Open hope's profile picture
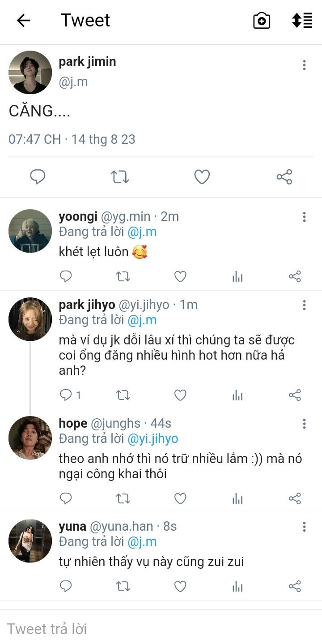Image resolution: width=322 pixels, height=644 pixels. [x=30, y=438]
